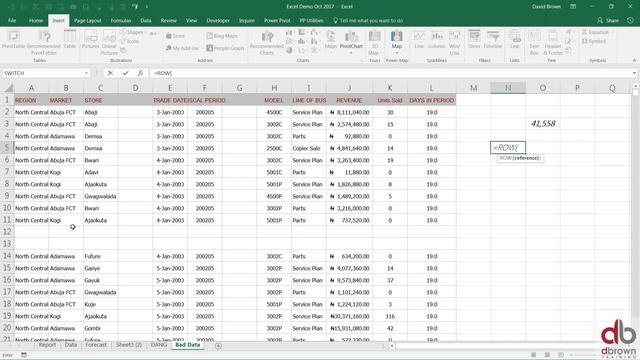Click Tell me what you want to do

coord(368,20)
